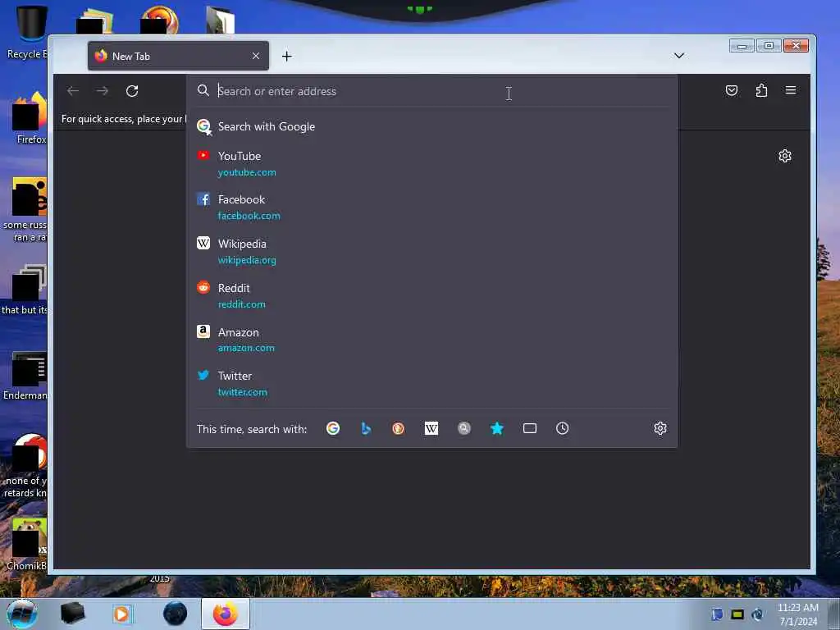Search history via the clock icon

[x=563, y=428]
